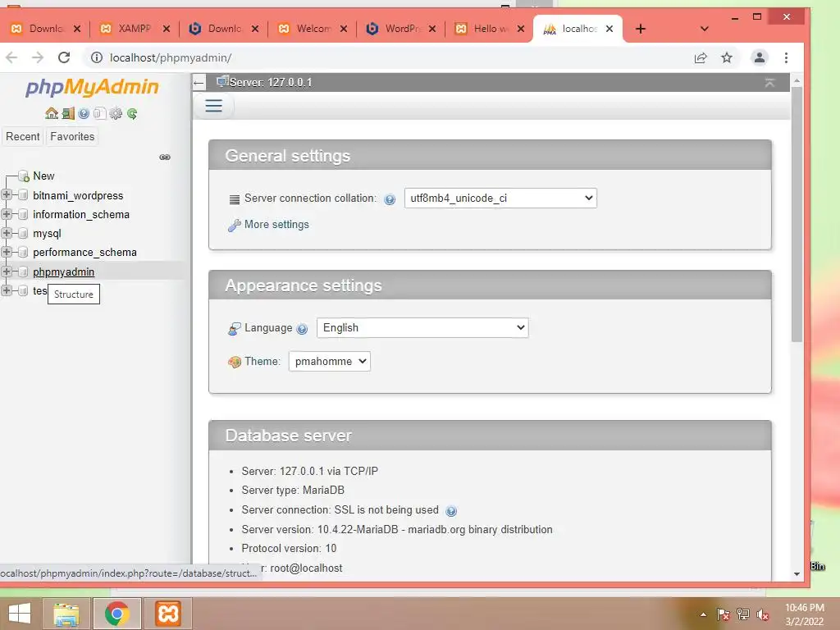Click the phpMyAdmin Home icon
The height and width of the screenshot is (630, 840).
pos(52,113)
